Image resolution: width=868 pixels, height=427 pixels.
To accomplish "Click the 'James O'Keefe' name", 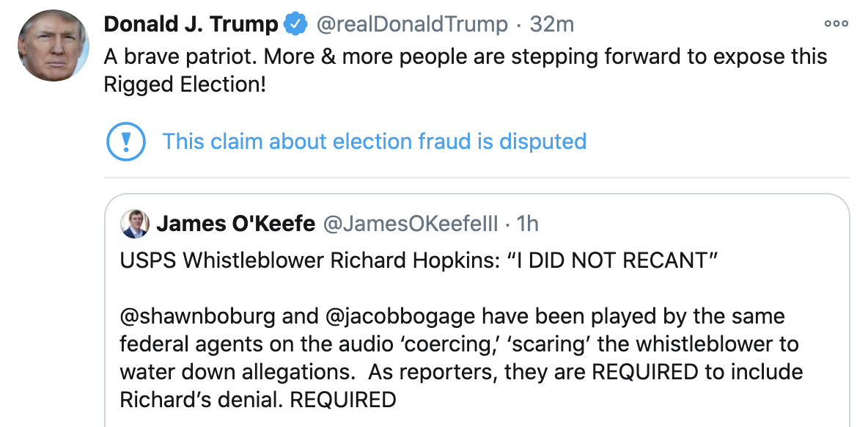I will coord(235,223).
